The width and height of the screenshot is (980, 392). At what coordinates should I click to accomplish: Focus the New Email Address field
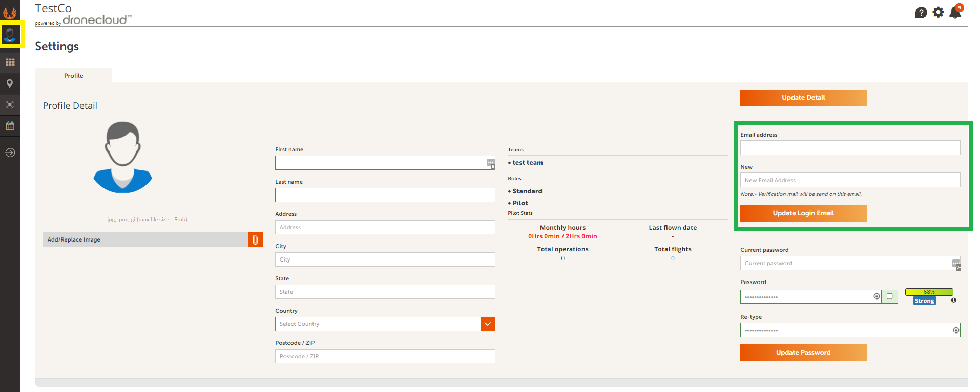850,180
